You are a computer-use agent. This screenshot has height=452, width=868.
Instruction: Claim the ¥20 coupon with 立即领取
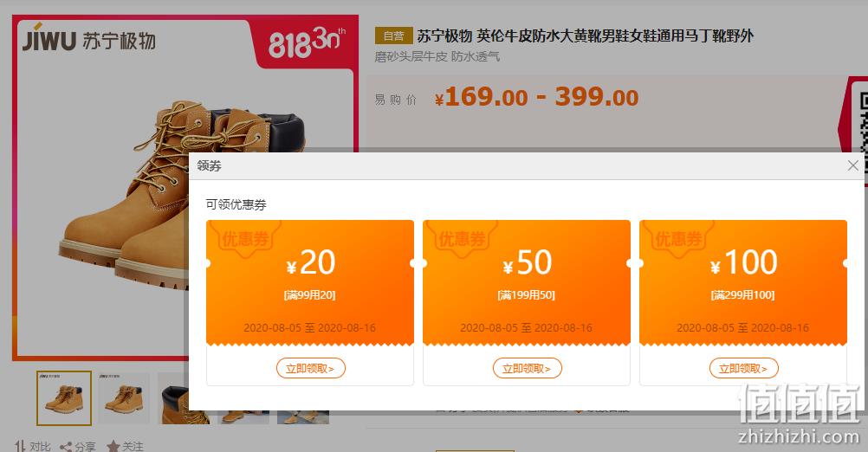(x=310, y=369)
